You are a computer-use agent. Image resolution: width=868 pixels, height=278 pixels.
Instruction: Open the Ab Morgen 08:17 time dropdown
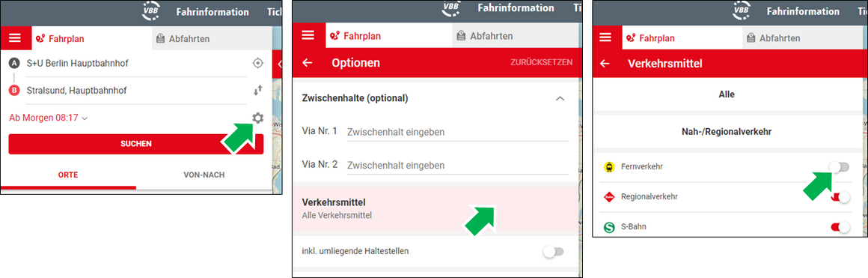(49, 118)
